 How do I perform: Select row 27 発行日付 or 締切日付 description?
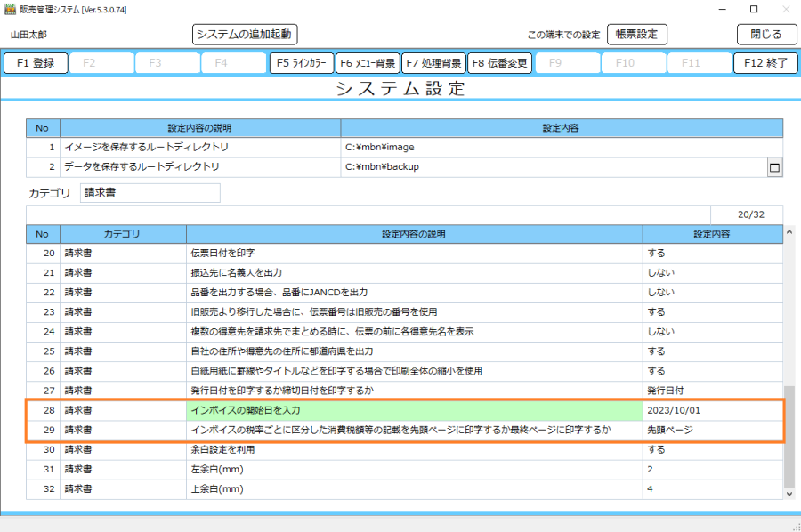point(414,391)
